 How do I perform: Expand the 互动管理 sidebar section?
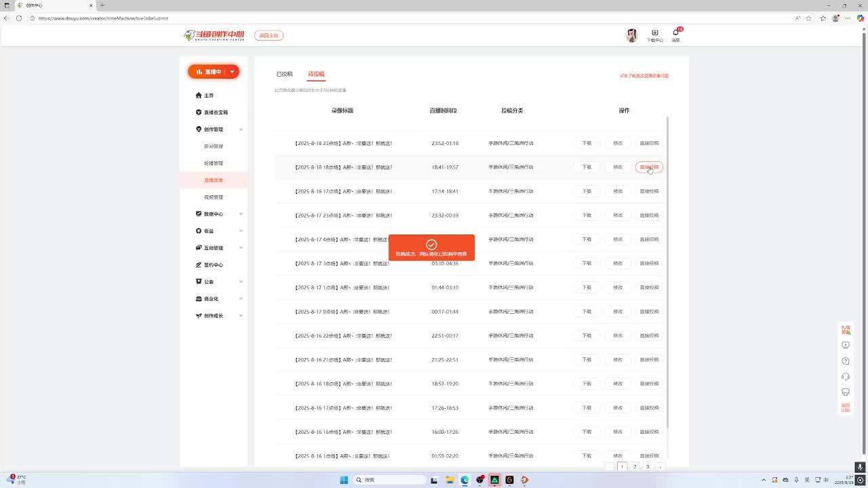pyautogui.click(x=241, y=248)
